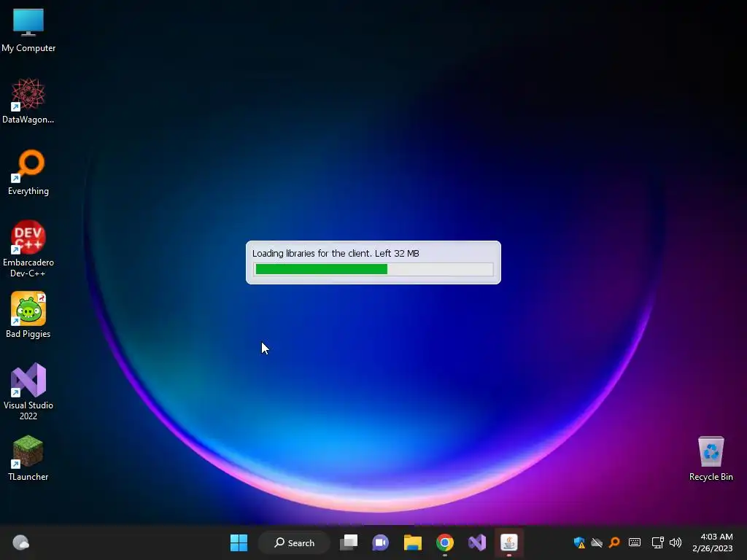Switch to the Java app on taskbar
Screen dimensions: 747x560
[x=508, y=542]
